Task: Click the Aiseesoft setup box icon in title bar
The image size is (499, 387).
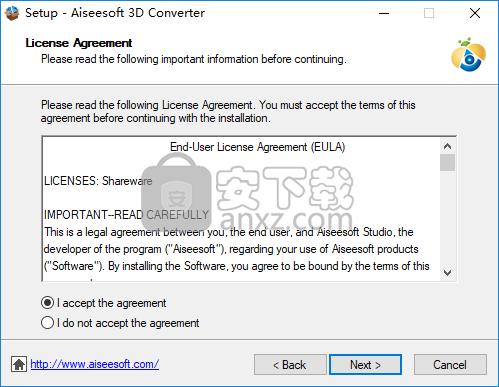Action: pos(12,13)
